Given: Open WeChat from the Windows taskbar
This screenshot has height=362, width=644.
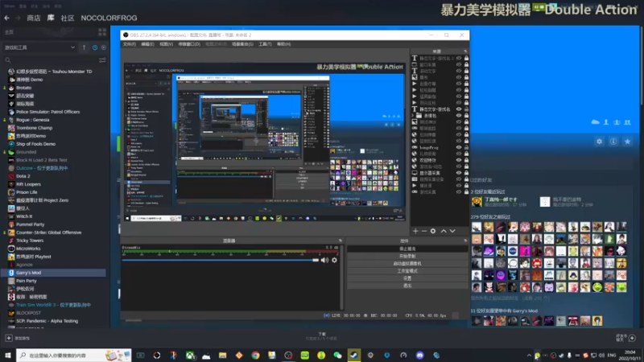Looking at the screenshot, I should tap(337, 355).
